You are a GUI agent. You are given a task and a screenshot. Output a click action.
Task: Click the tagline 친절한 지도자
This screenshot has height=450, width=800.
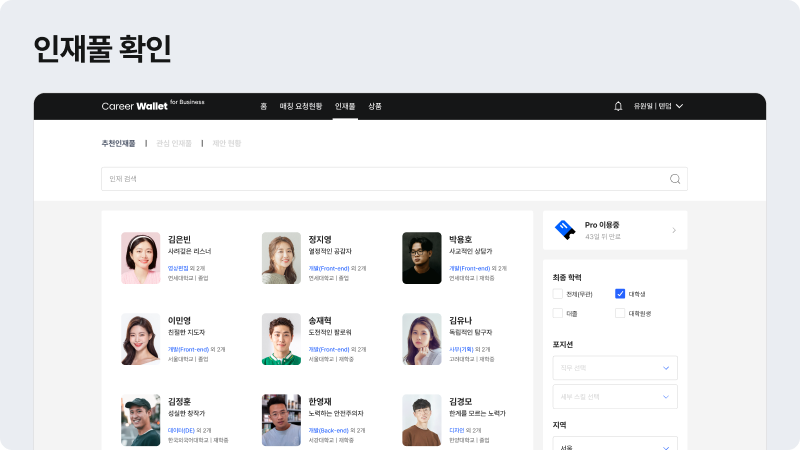pyautogui.click(x=186, y=333)
